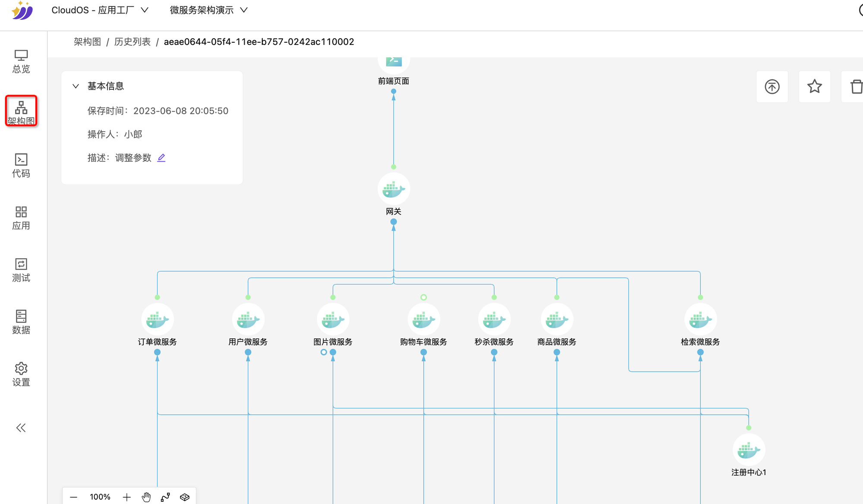Image resolution: width=863 pixels, height=504 pixels.
Task: Go to the 历史列表 breadcrumb
Action: coord(132,41)
